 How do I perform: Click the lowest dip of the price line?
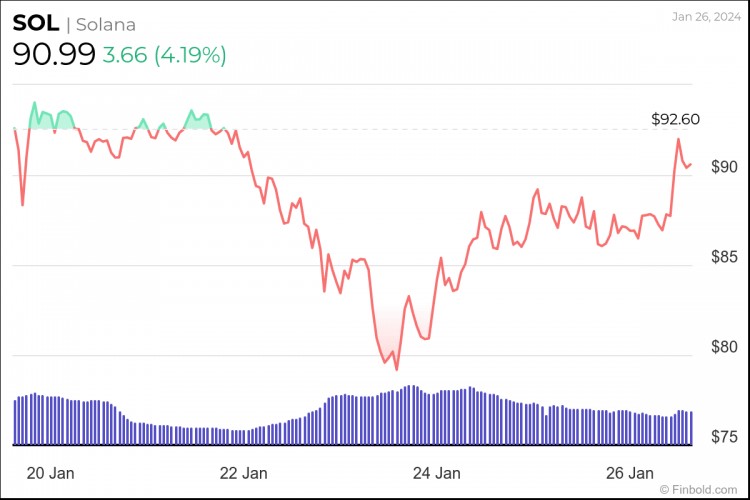(397, 369)
